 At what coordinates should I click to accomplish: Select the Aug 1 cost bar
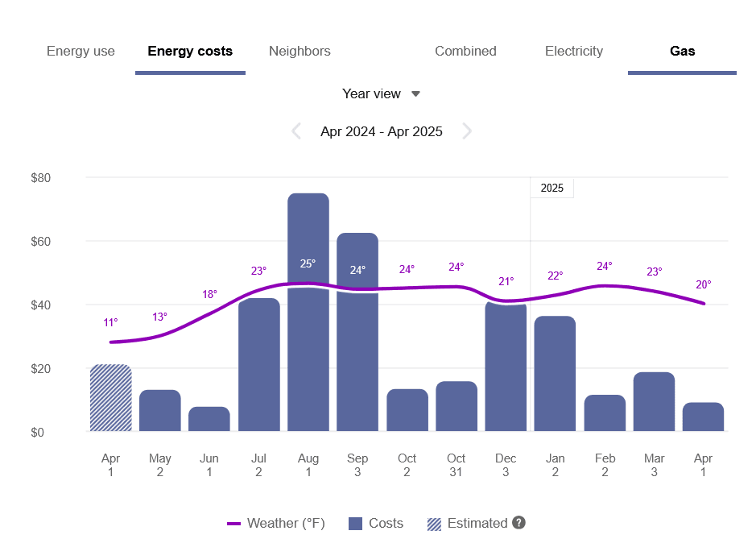tap(308, 313)
